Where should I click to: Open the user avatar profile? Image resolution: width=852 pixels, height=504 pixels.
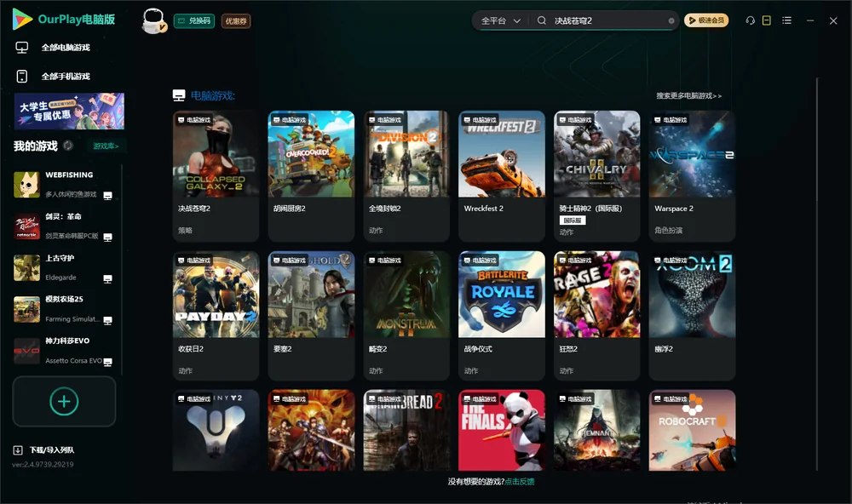tap(153, 20)
